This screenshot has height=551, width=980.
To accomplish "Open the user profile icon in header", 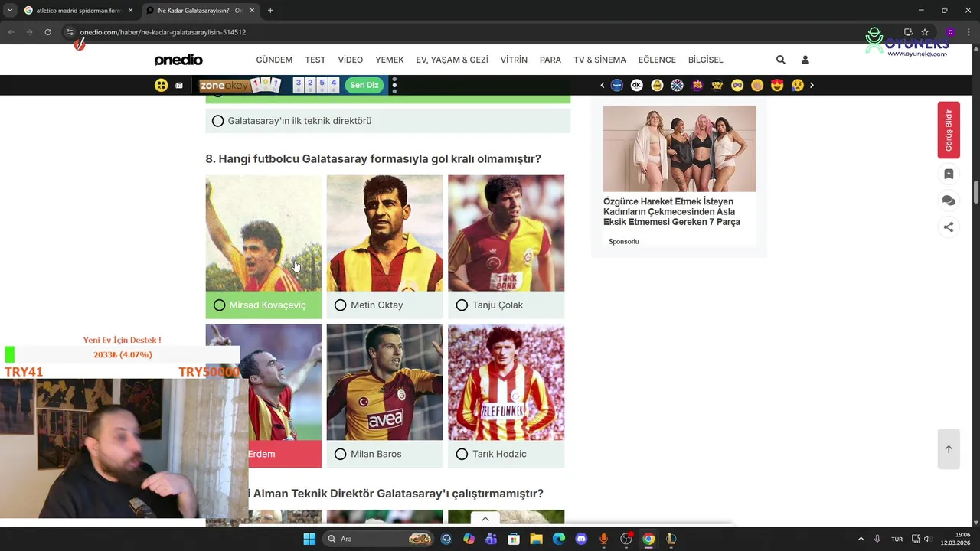I will [x=805, y=60].
